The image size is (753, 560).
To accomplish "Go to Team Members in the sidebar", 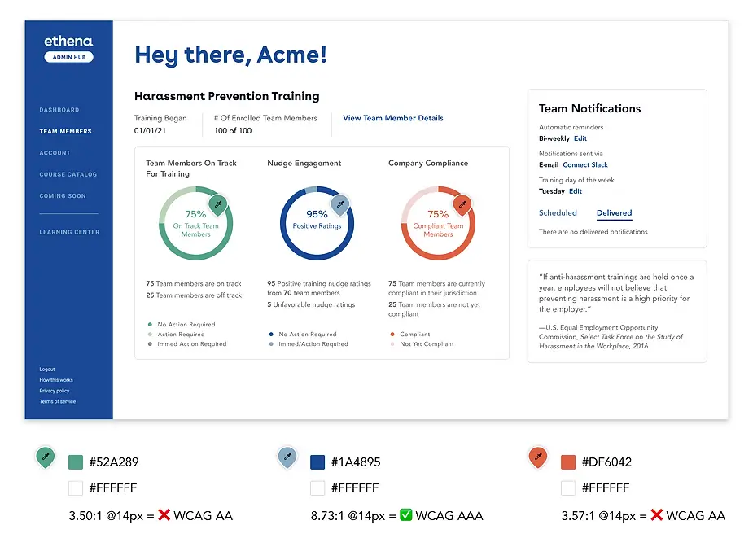I will pyautogui.click(x=65, y=132).
